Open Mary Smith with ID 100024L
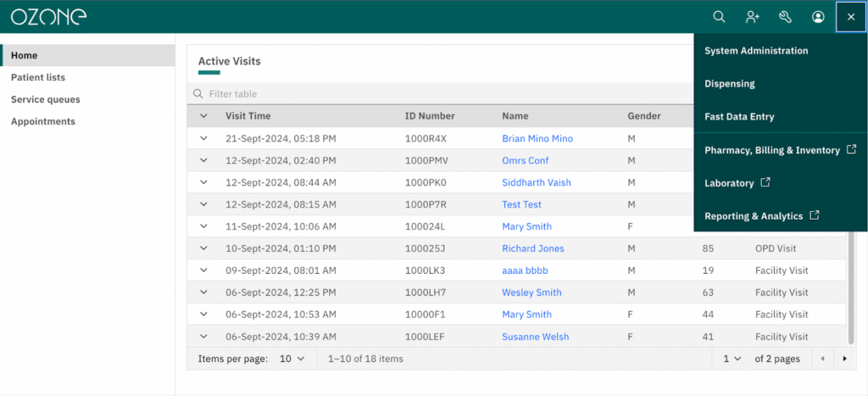Viewport: 868px width, 396px height. point(526,226)
